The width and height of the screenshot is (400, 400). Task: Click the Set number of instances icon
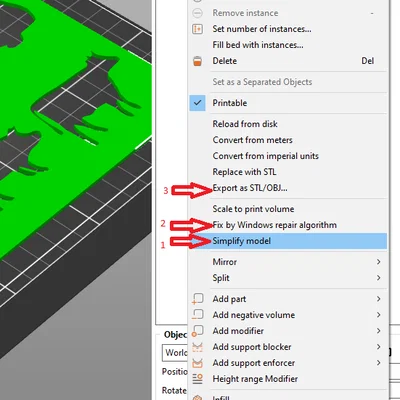197,29
